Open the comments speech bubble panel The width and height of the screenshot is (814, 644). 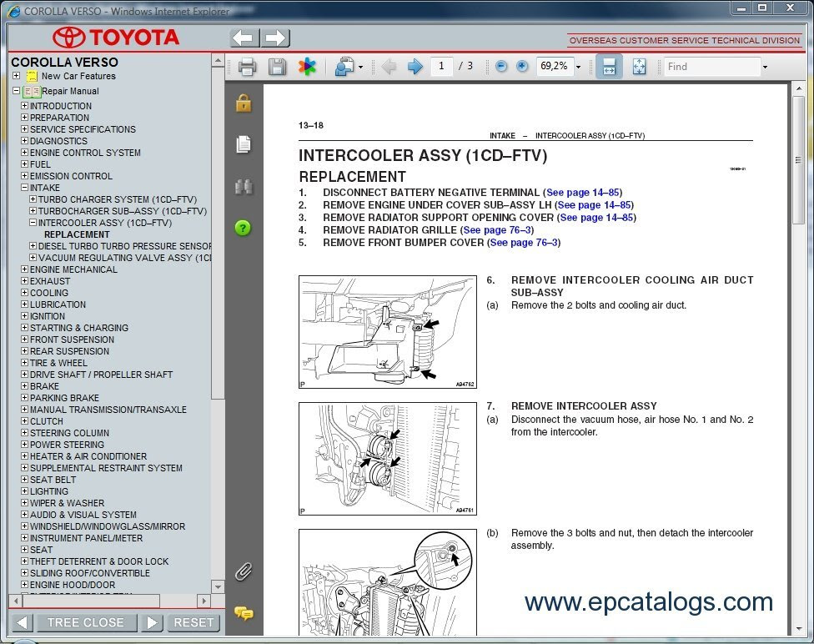point(244,613)
